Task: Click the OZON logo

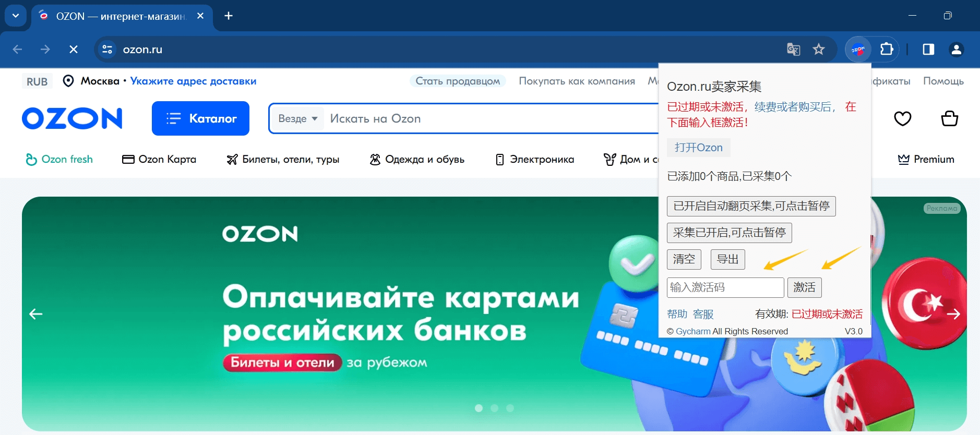Action: click(x=72, y=118)
